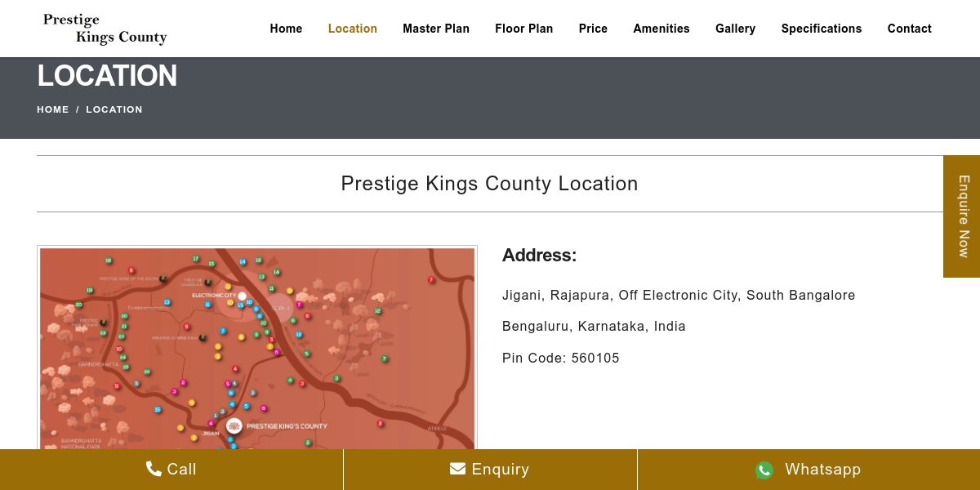Click the envelope icon beside Enquiry
The height and width of the screenshot is (490, 980).
(x=457, y=469)
